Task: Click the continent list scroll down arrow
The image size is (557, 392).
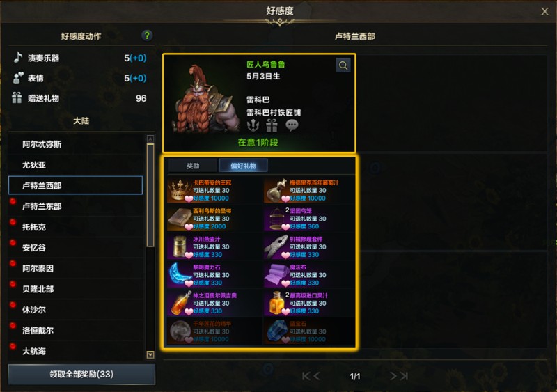Action: click(150, 354)
